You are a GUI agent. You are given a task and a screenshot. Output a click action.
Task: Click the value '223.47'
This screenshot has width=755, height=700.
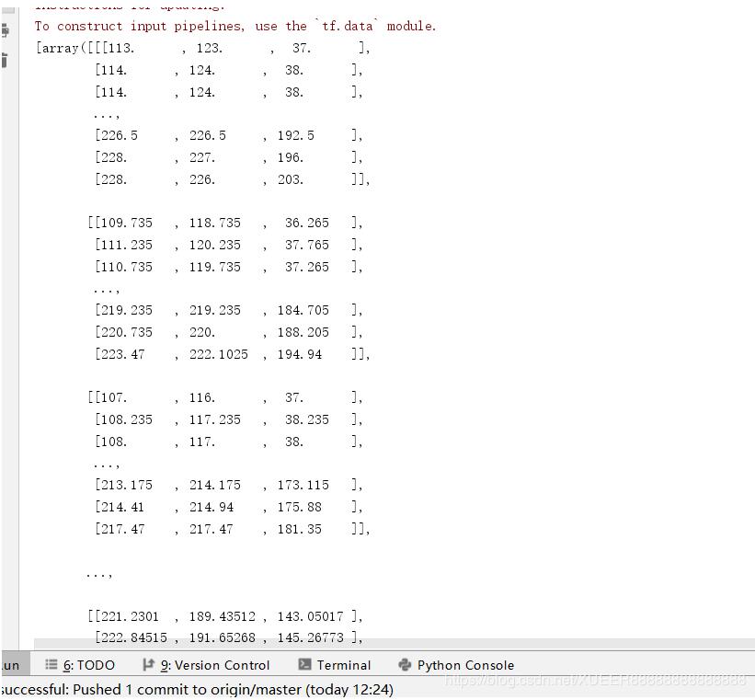[123, 354]
